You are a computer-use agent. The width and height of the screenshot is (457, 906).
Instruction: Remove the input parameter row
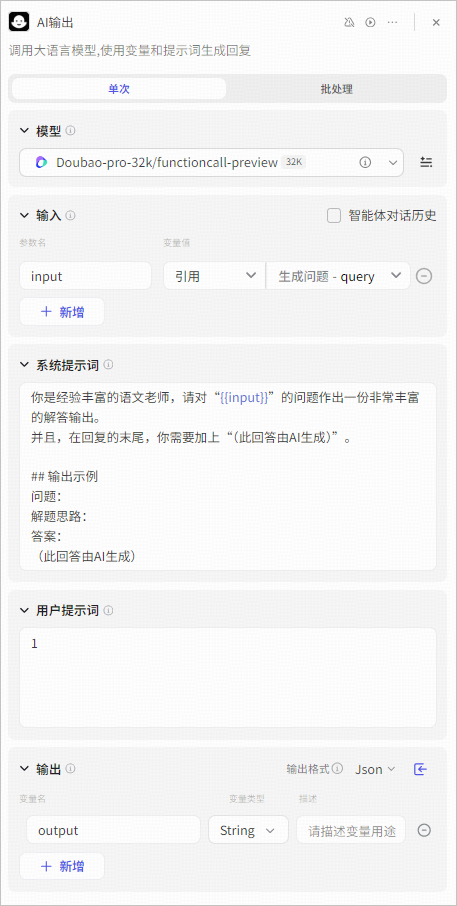tap(424, 276)
